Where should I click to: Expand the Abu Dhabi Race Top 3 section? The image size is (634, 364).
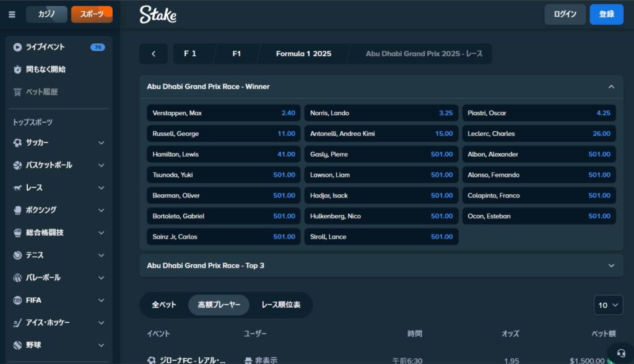(611, 266)
